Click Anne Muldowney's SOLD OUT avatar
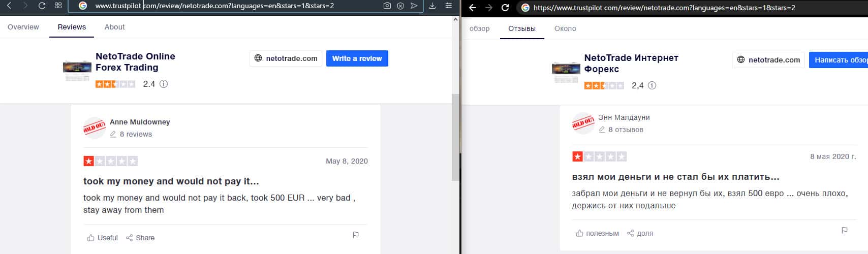This screenshot has height=254, width=868. [x=94, y=128]
